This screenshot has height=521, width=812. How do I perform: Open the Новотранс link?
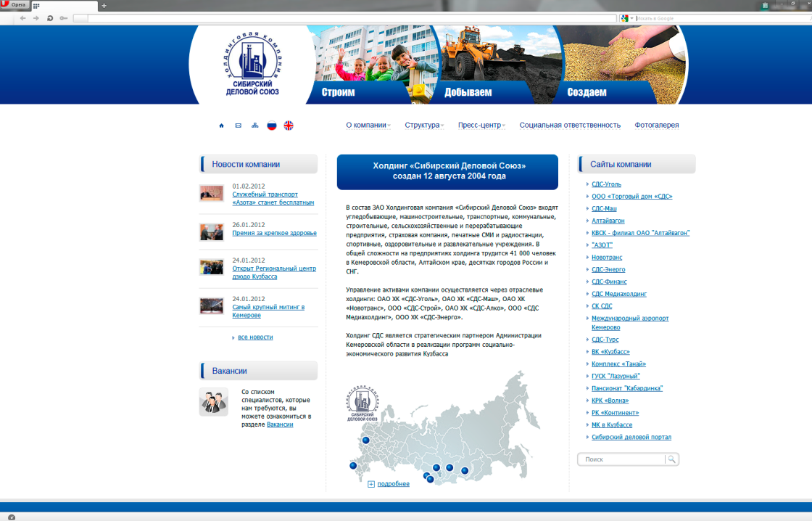click(x=607, y=257)
